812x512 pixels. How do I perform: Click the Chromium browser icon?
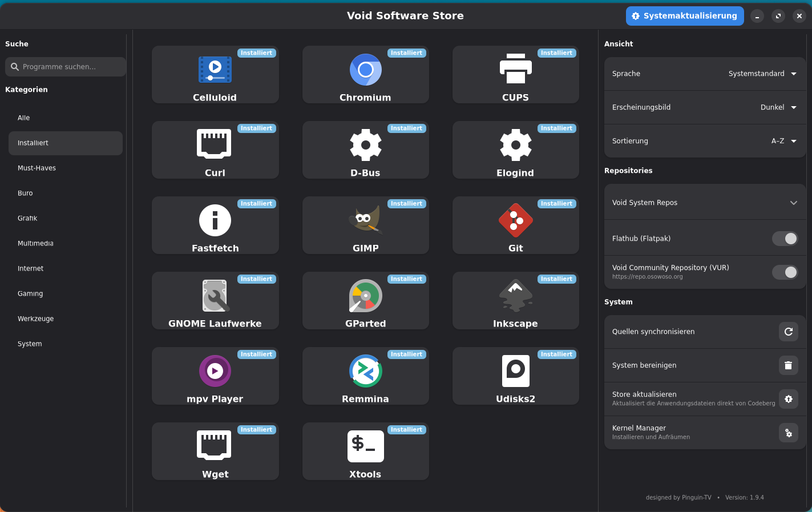365,70
